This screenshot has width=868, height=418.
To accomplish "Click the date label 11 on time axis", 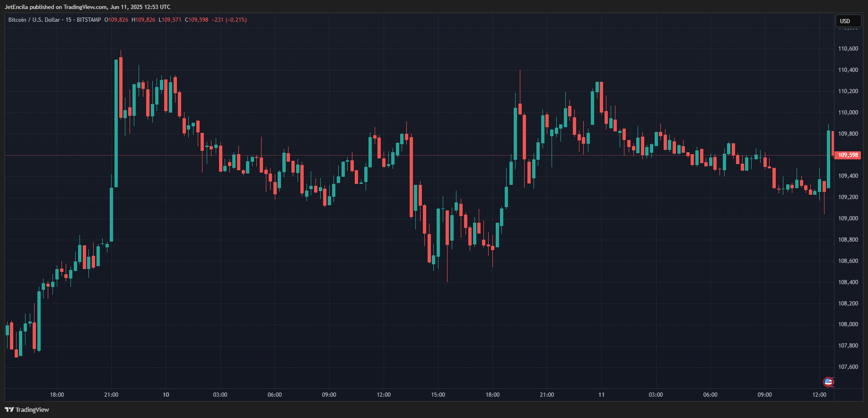I will pyautogui.click(x=601, y=395).
